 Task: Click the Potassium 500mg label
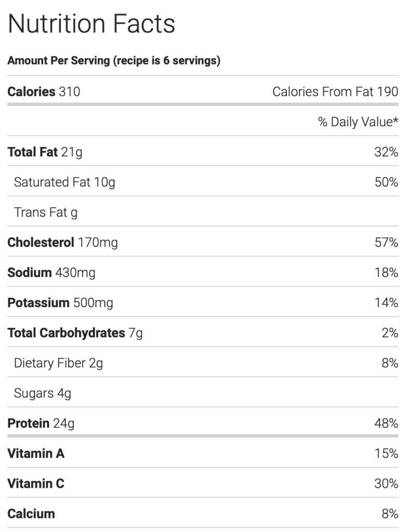tap(60, 303)
